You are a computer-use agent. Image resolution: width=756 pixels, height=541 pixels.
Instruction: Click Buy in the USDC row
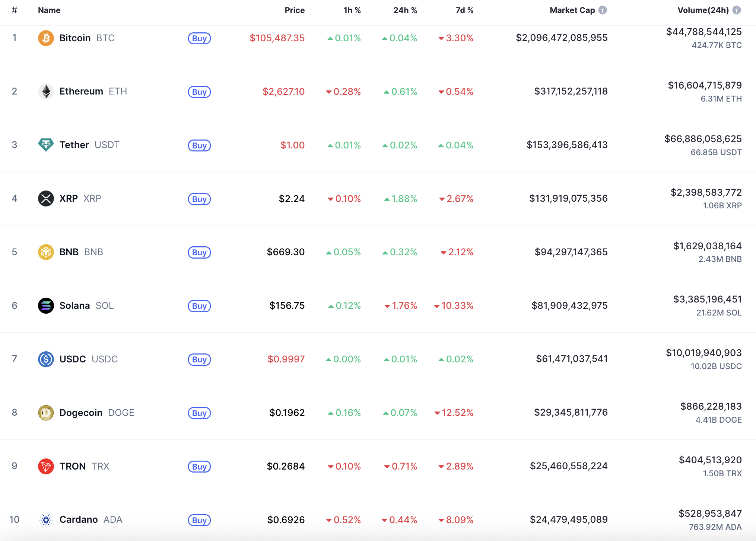coord(199,359)
